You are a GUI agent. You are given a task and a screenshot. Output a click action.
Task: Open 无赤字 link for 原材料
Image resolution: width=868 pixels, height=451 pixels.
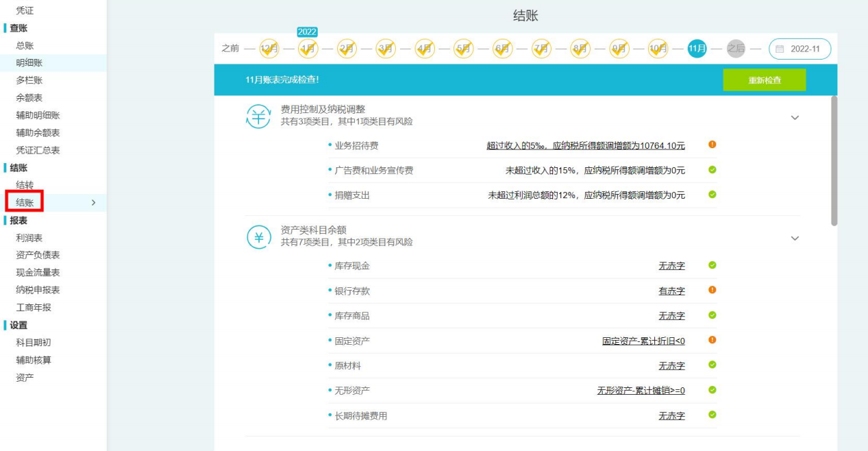pyautogui.click(x=672, y=366)
